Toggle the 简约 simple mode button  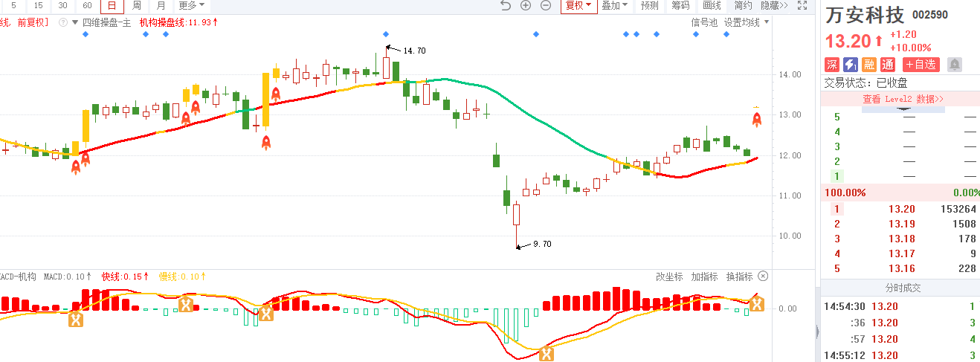pos(744,6)
